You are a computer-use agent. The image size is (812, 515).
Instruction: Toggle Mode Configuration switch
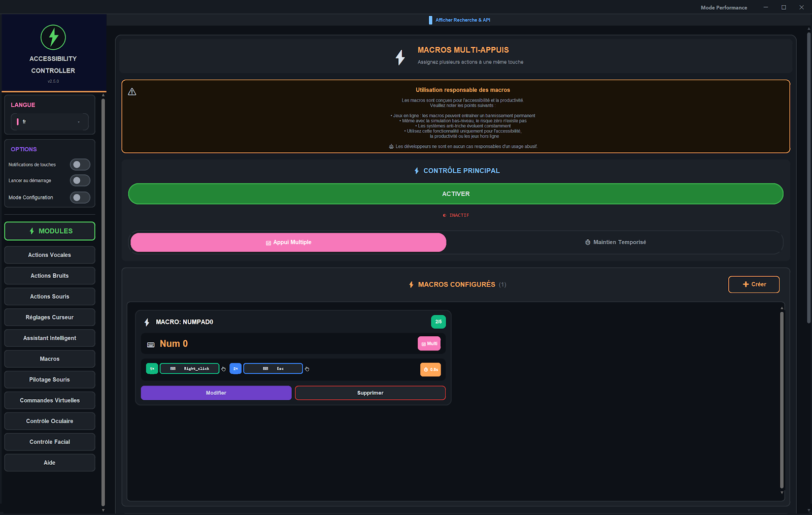80,198
